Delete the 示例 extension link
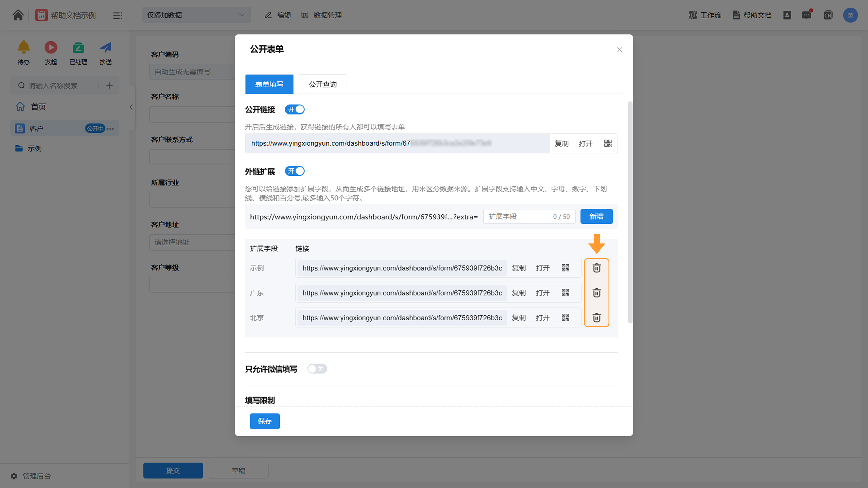The height and width of the screenshot is (488, 868). pyautogui.click(x=597, y=268)
